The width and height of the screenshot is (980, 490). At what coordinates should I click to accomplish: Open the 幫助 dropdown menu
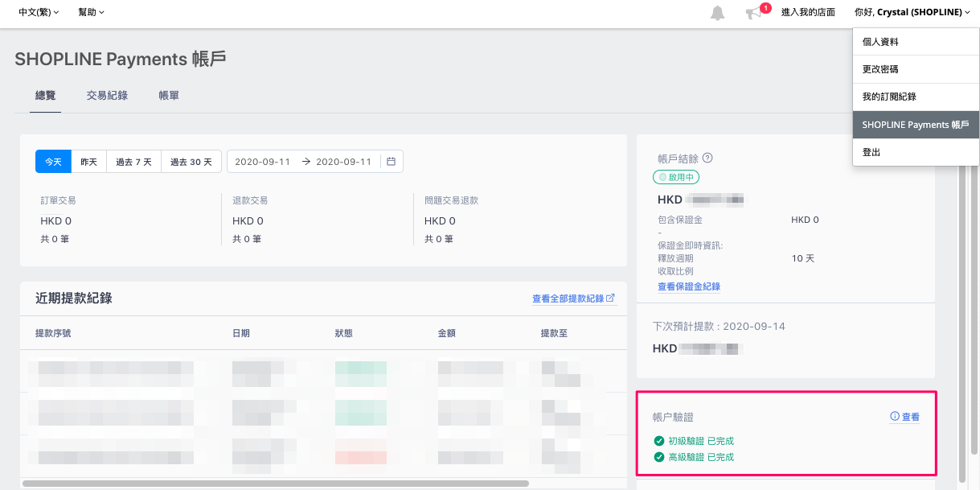click(x=92, y=12)
